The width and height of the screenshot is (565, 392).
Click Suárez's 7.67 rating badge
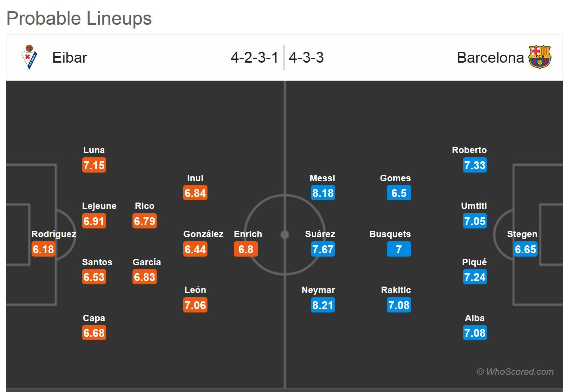[323, 249]
